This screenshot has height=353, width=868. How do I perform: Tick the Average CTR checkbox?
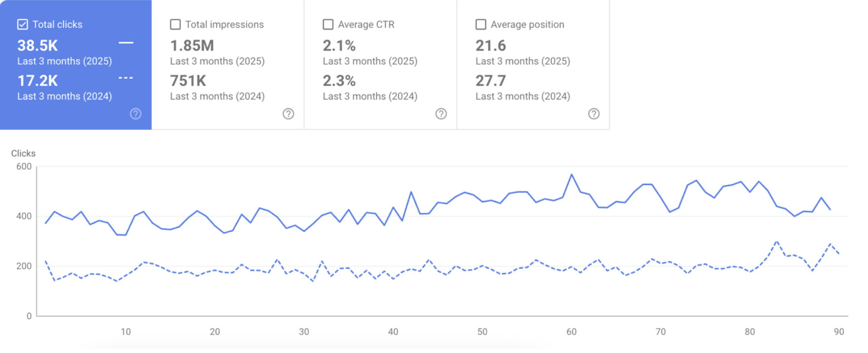(x=328, y=25)
